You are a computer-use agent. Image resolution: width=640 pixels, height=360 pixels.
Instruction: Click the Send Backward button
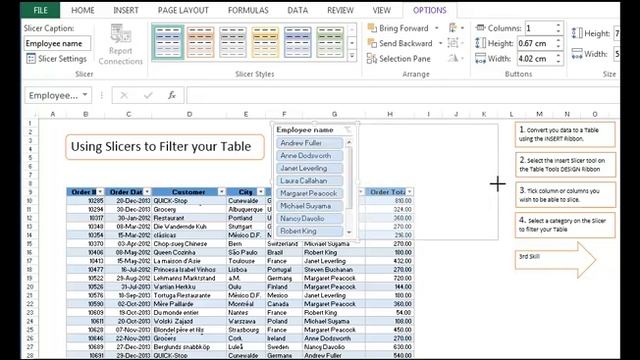(x=400, y=43)
